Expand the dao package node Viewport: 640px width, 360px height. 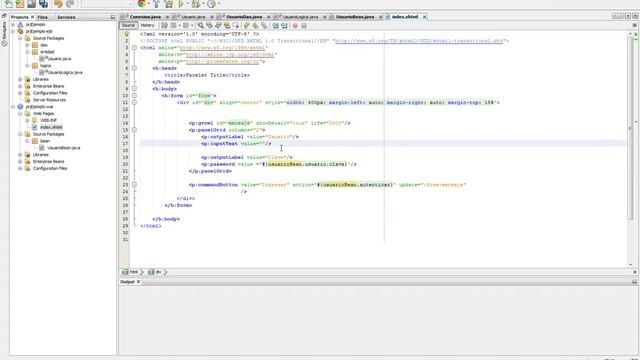click(27, 45)
